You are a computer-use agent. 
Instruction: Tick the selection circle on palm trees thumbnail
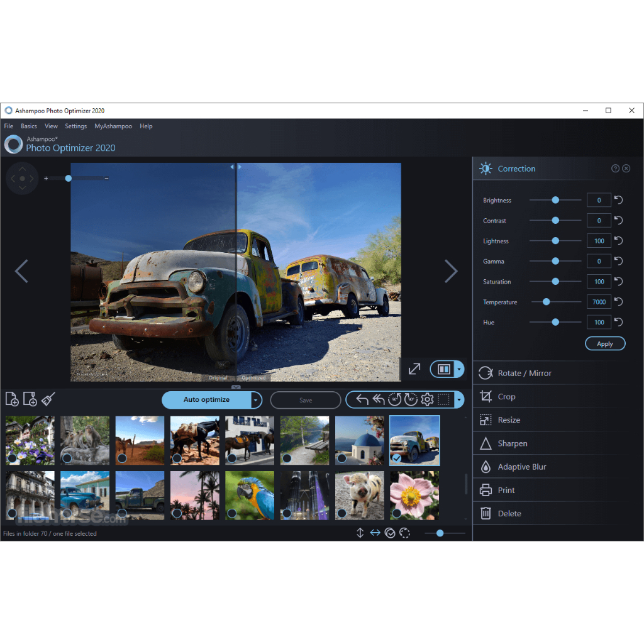point(177,513)
